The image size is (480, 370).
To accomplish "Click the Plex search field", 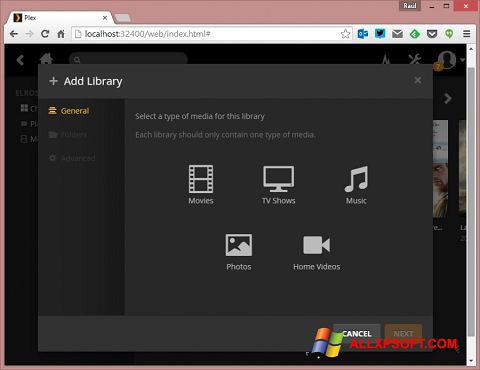I will point(128,59).
